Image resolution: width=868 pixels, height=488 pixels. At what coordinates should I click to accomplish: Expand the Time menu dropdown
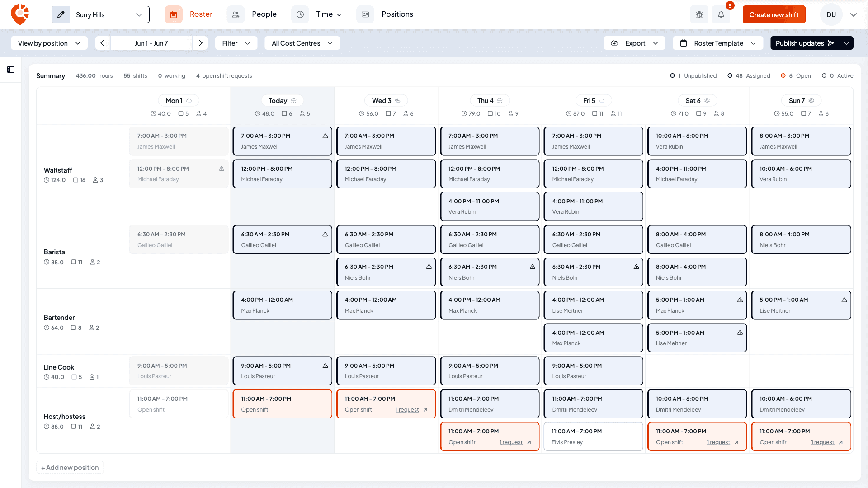click(329, 14)
